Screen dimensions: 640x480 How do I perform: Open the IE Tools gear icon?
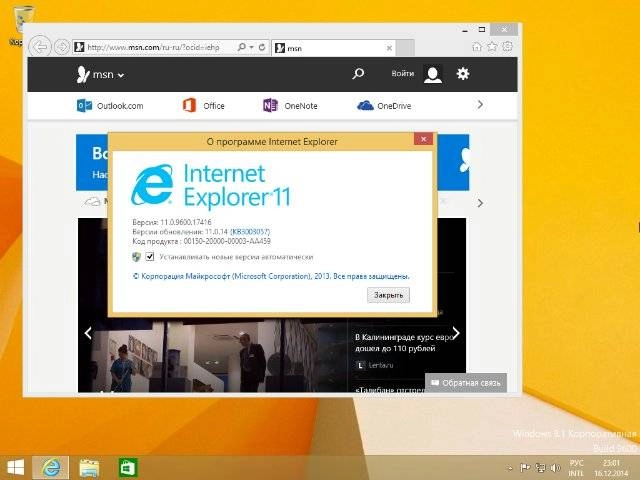507,47
